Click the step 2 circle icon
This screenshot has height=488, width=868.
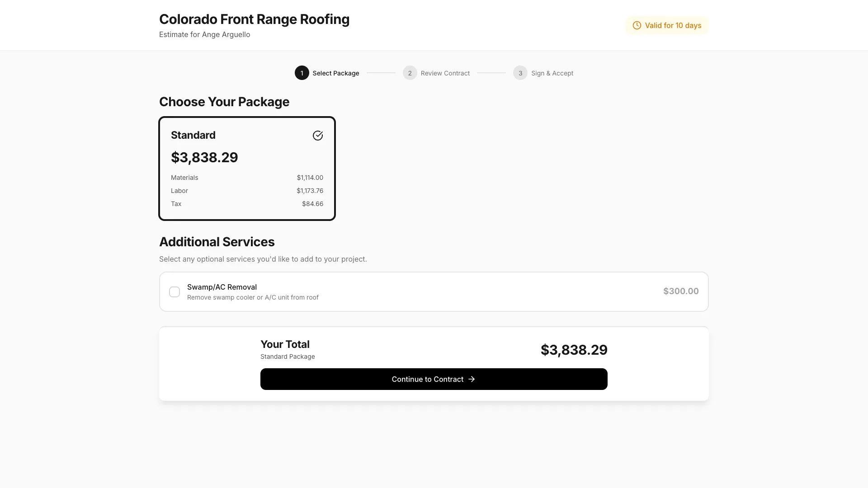410,73
